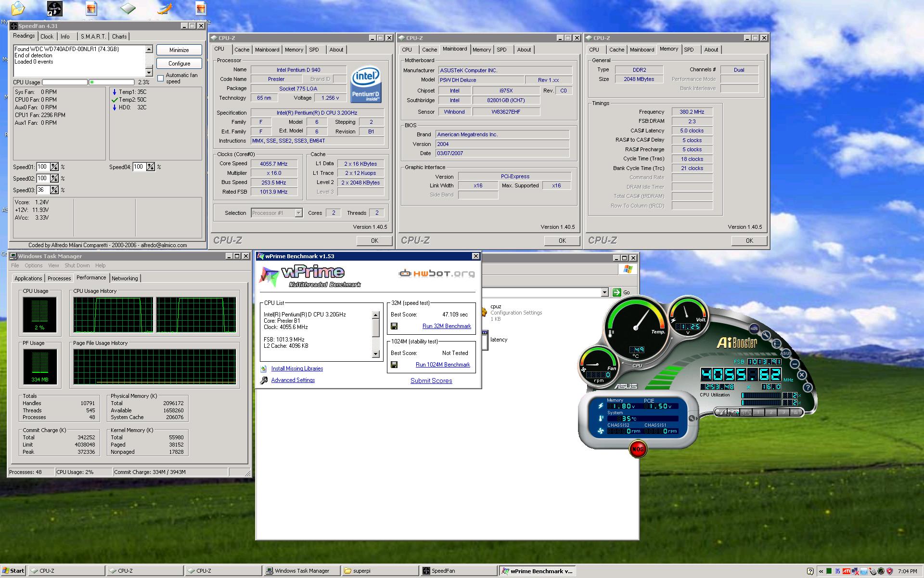Open the folder icon on the desktop
The height and width of the screenshot is (578, 924).
pos(18,8)
